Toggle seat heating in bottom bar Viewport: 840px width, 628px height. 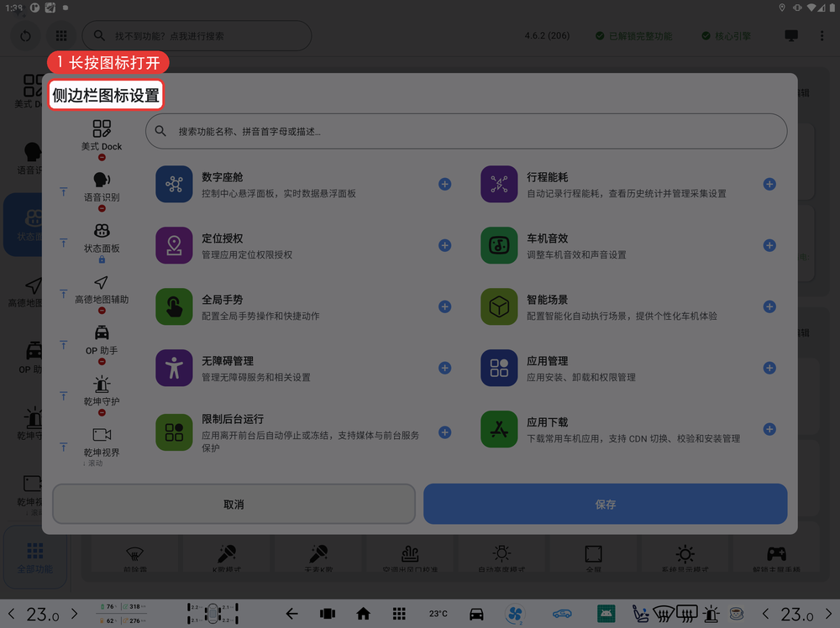pyautogui.click(x=640, y=614)
